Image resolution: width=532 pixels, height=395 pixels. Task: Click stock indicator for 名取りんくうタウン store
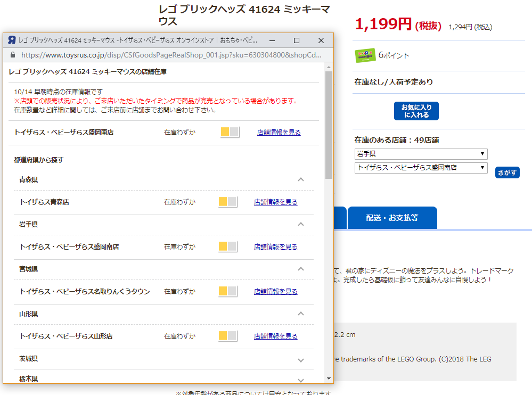[228, 292]
